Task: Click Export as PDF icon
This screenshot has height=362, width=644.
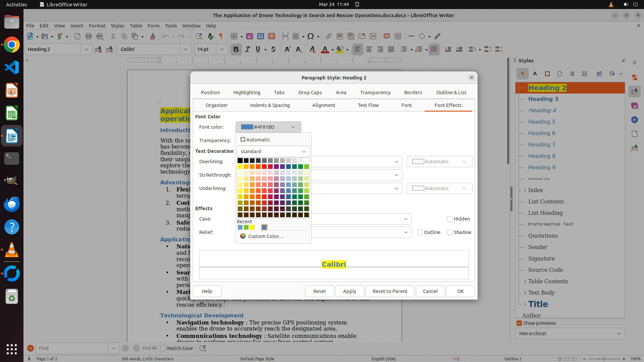Action: (x=77, y=36)
